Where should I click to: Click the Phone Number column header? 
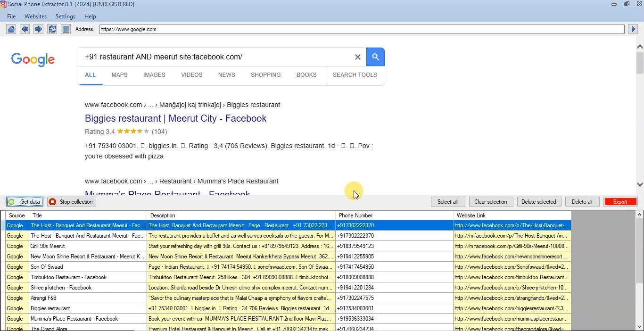pos(355,215)
